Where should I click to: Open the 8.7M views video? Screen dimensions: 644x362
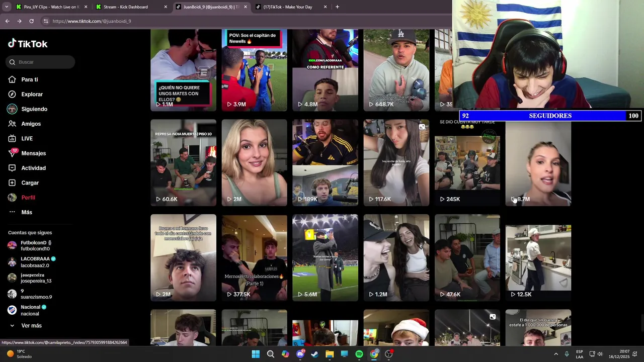click(x=538, y=163)
